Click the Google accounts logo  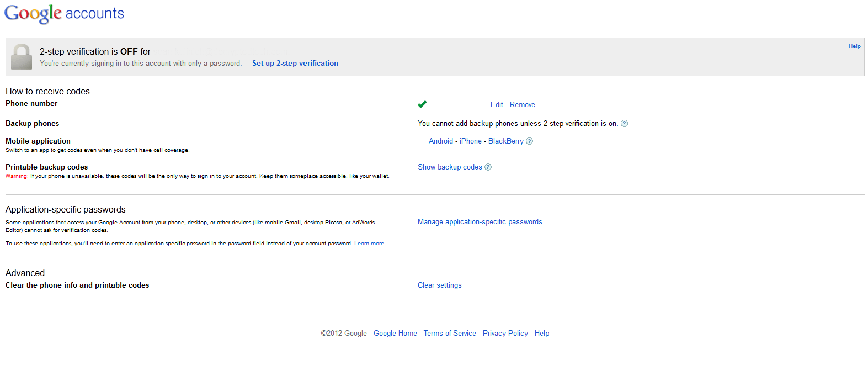(x=64, y=14)
